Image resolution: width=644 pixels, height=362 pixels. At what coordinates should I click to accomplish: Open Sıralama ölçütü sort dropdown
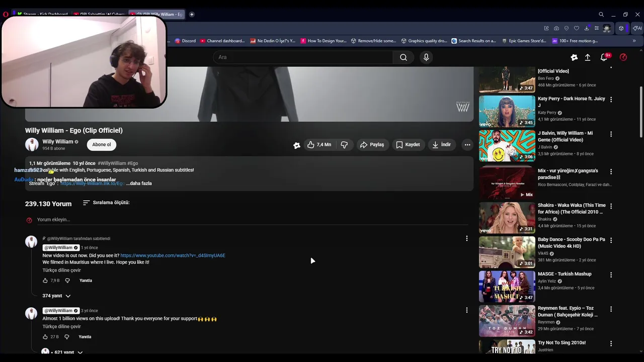click(x=106, y=203)
